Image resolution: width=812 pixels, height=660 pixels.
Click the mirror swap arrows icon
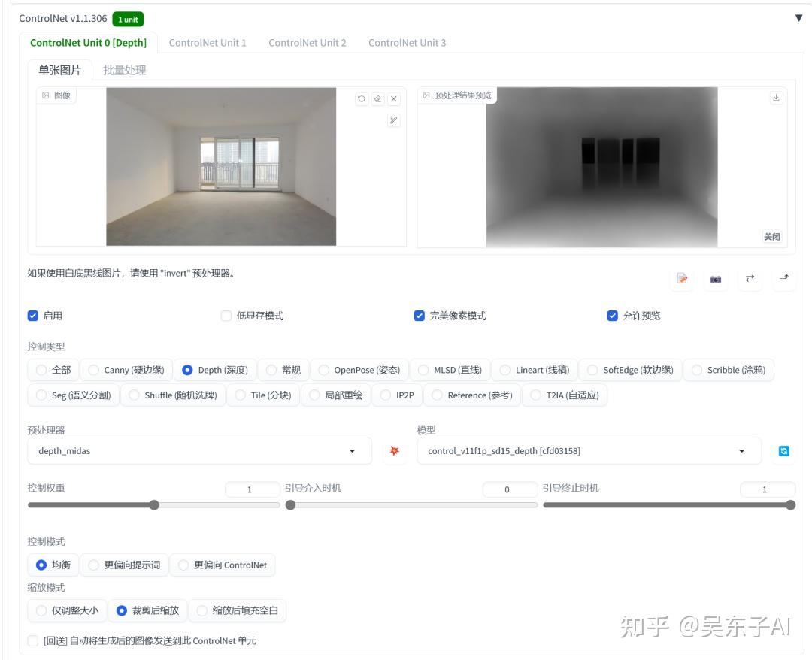click(750, 278)
